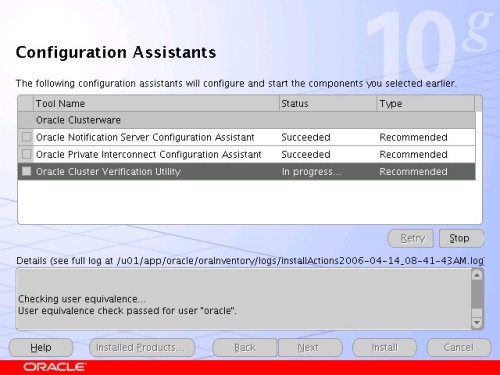500x375 pixels.
Task: Open Help for the installer
Action: coord(41,348)
